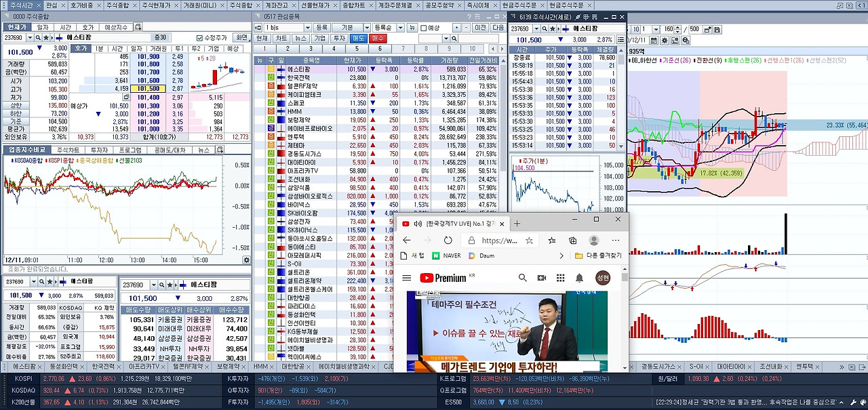Click icon next to 예상지수 tab

[x=138, y=27]
